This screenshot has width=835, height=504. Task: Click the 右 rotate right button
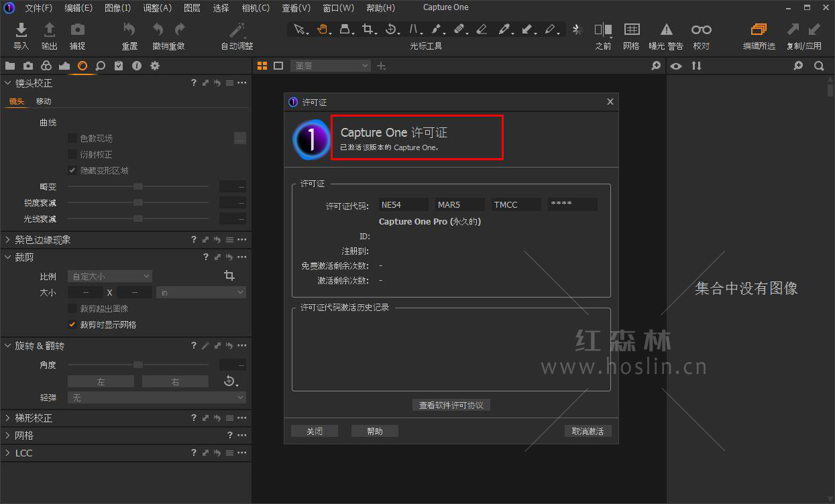(x=175, y=381)
